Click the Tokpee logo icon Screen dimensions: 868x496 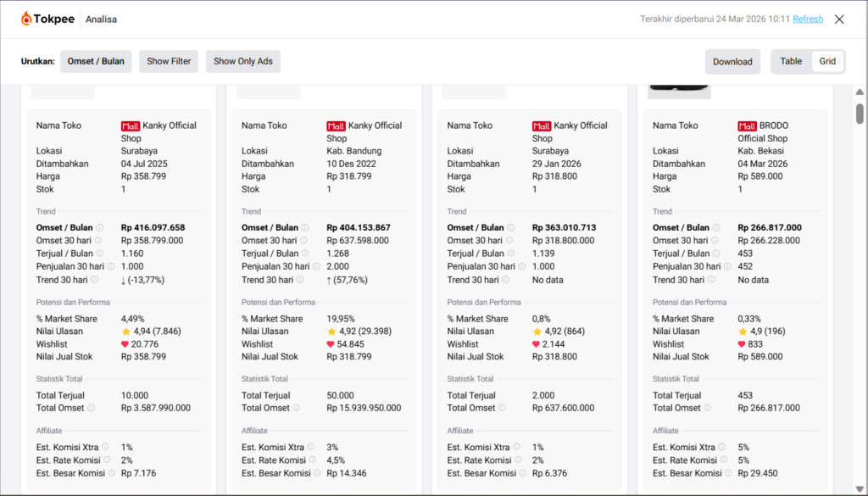[26, 19]
